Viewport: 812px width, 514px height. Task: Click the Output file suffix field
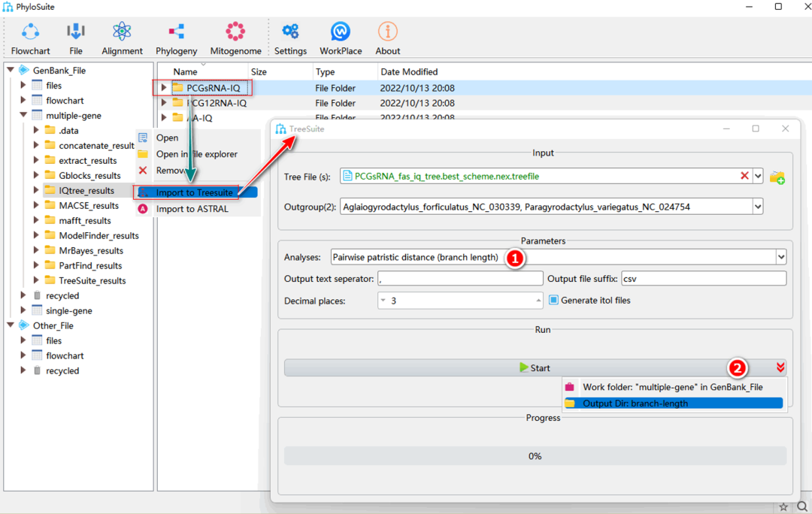point(704,279)
